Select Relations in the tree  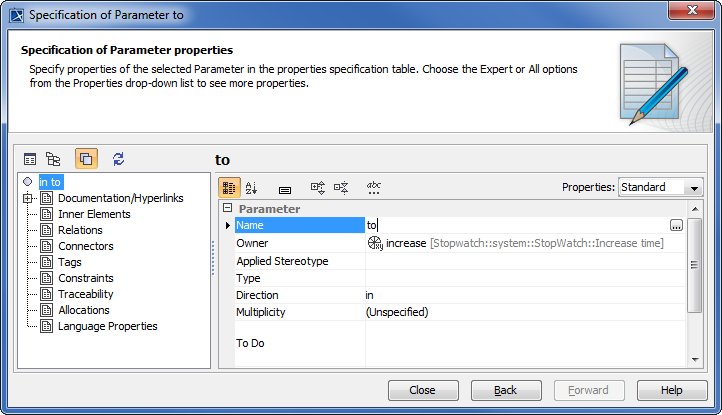(80, 230)
